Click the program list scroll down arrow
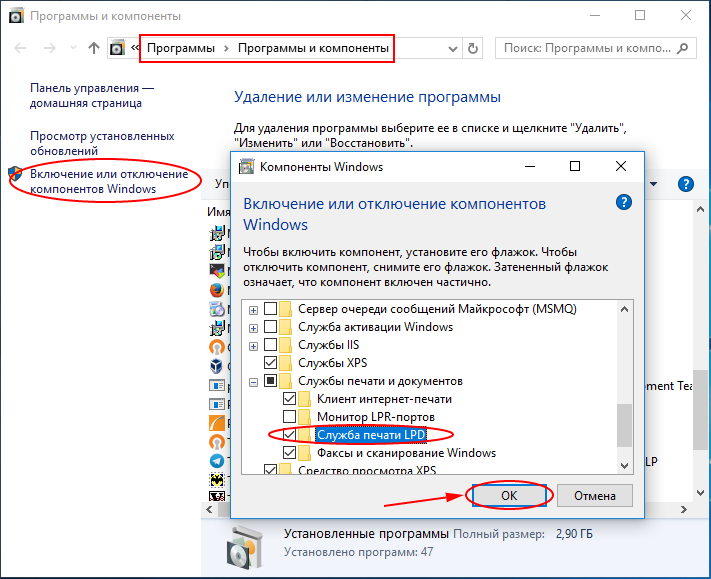 (700, 492)
